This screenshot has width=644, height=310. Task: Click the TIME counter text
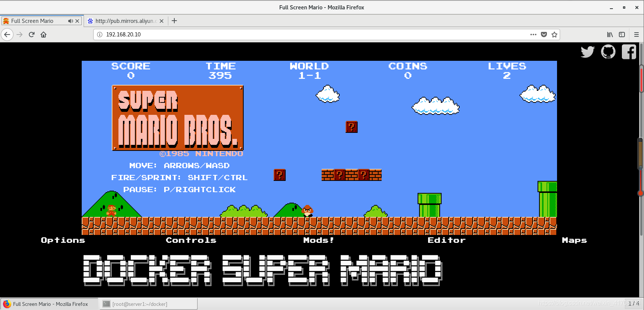(220, 71)
